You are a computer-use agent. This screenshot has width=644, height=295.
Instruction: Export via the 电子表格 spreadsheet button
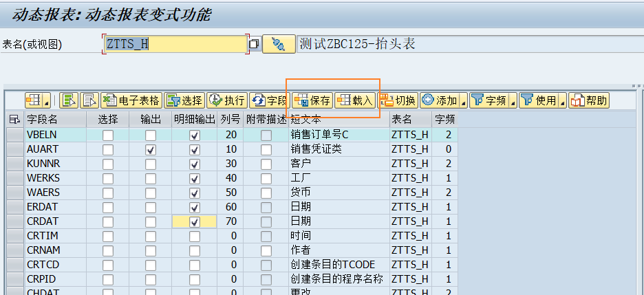pos(131,100)
